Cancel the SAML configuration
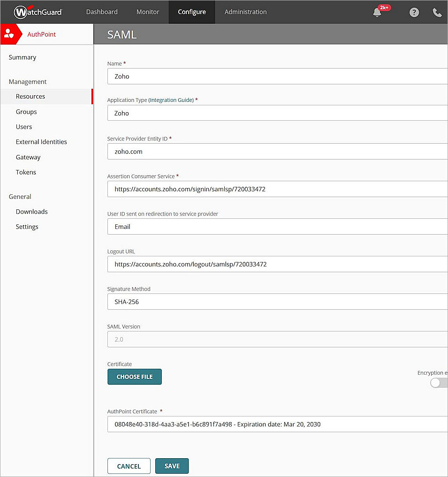Viewport: 448px width, 477px height. pyautogui.click(x=129, y=466)
